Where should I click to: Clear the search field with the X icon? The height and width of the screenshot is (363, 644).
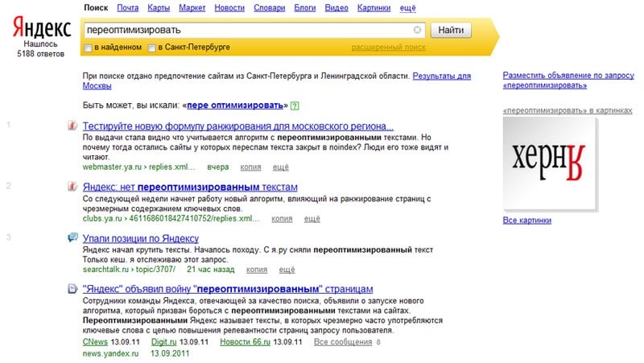[x=417, y=30]
